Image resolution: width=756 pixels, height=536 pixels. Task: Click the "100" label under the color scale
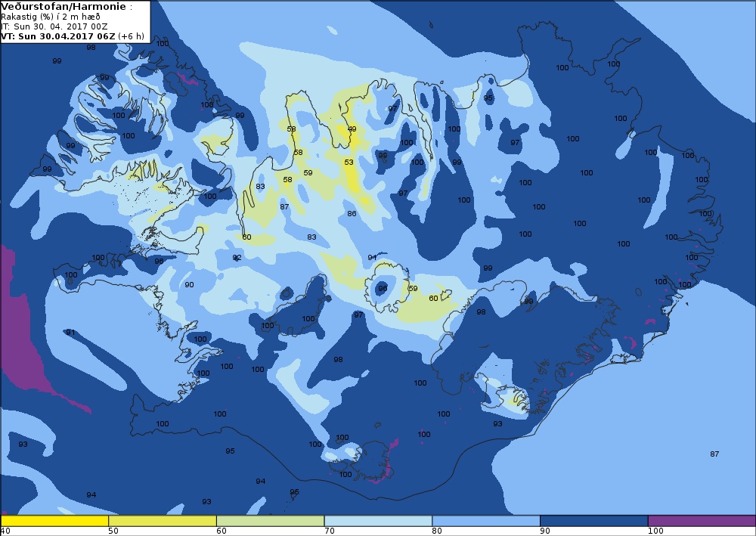(x=655, y=531)
